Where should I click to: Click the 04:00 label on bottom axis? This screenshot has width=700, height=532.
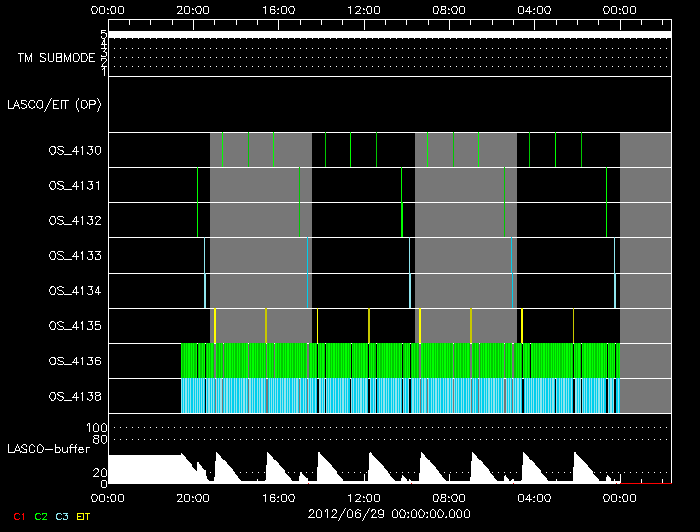pos(534,498)
